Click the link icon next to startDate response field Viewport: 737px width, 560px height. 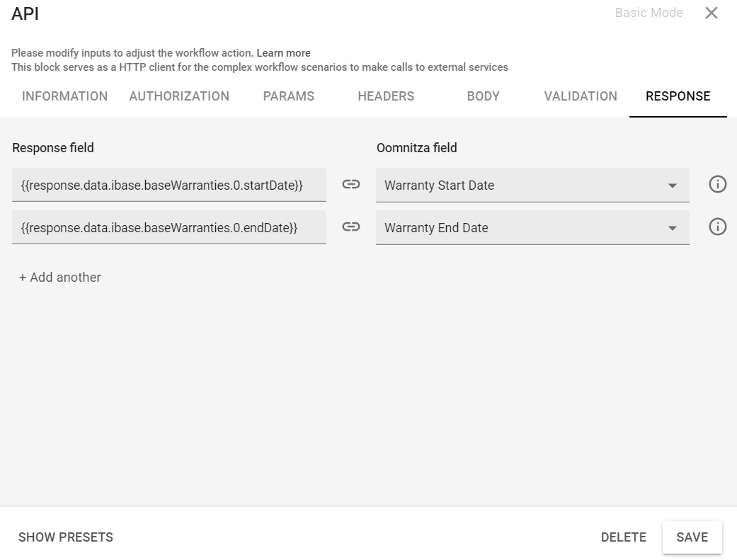350,185
